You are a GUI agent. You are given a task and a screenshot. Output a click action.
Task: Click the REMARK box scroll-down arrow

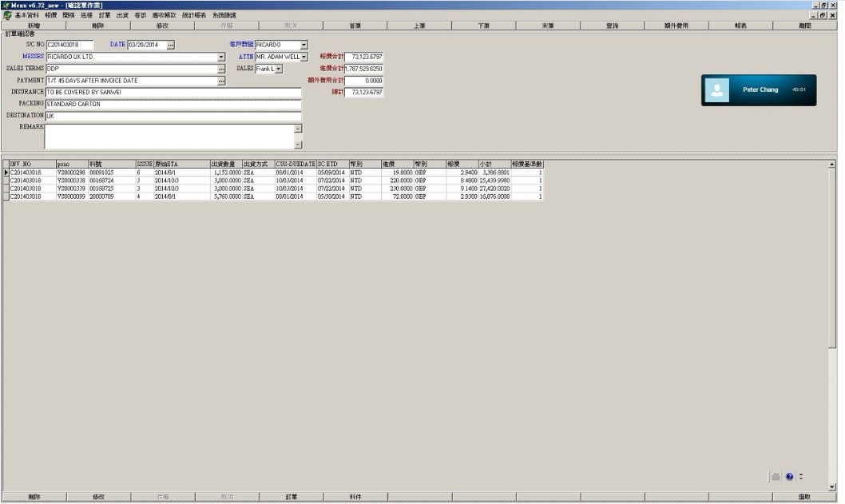[x=298, y=145]
